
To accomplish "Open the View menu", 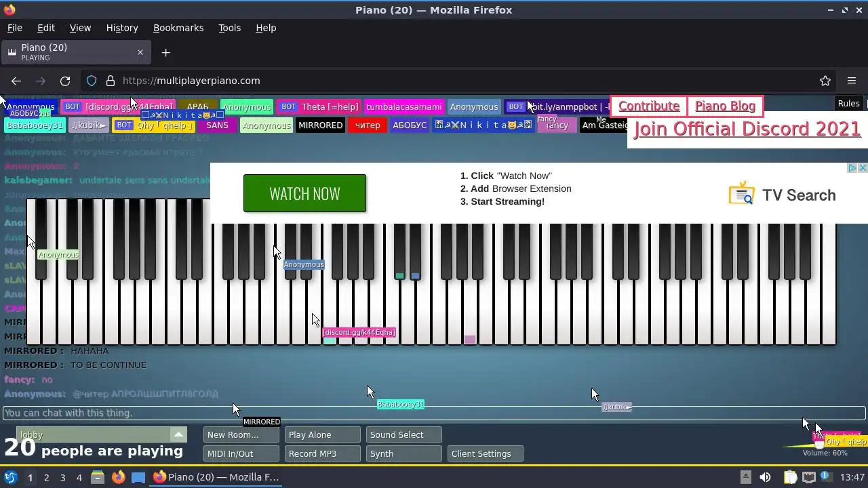I will pyautogui.click(x=80, y=28).
